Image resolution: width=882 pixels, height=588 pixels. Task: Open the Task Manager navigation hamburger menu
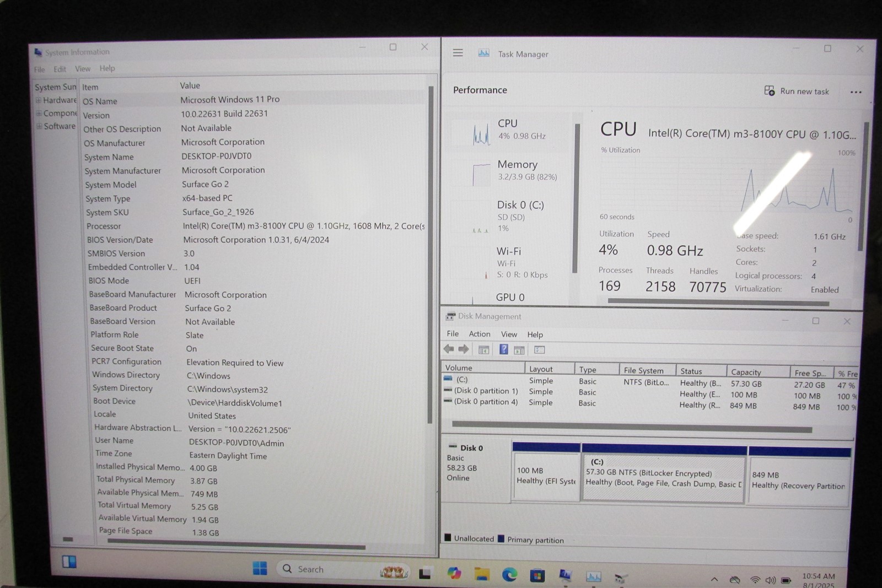click(458, 53)
